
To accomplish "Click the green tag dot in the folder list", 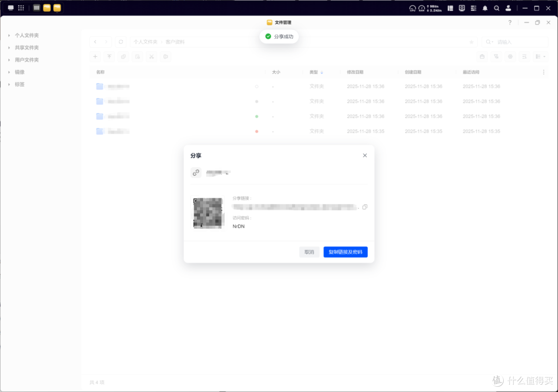I will [x=257, y=116].
